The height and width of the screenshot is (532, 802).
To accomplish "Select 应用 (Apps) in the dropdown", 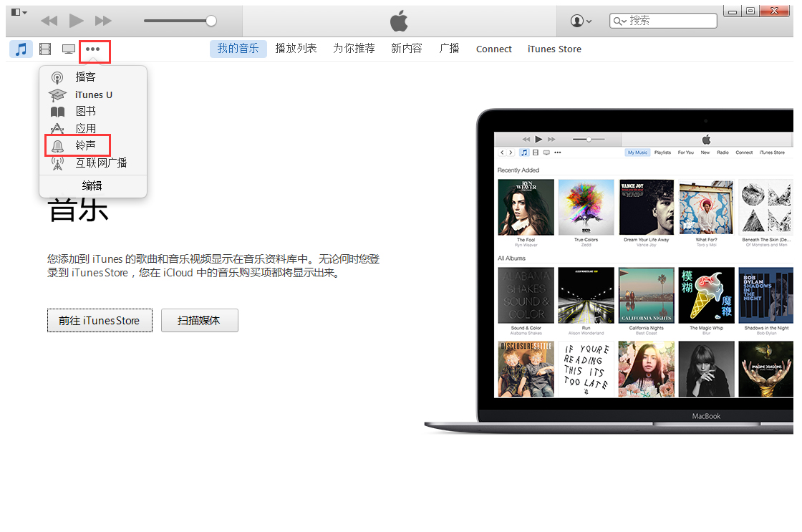I will (x=85, y=129).
